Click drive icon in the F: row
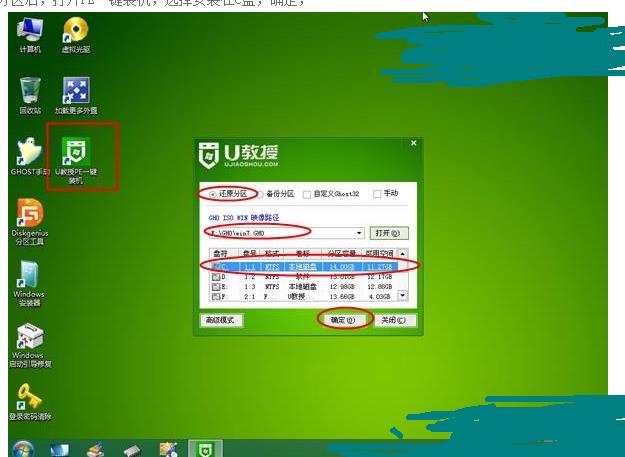 point(216,297)
